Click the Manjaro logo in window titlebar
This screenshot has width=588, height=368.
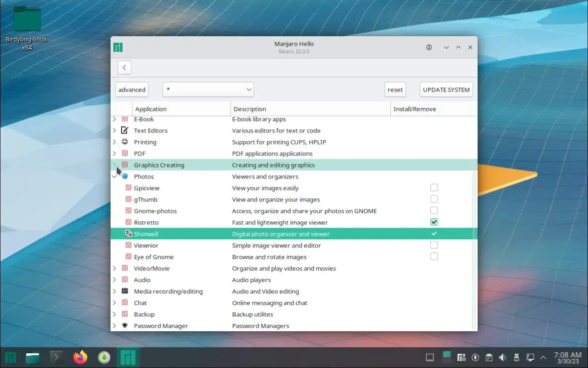point(118,47)
